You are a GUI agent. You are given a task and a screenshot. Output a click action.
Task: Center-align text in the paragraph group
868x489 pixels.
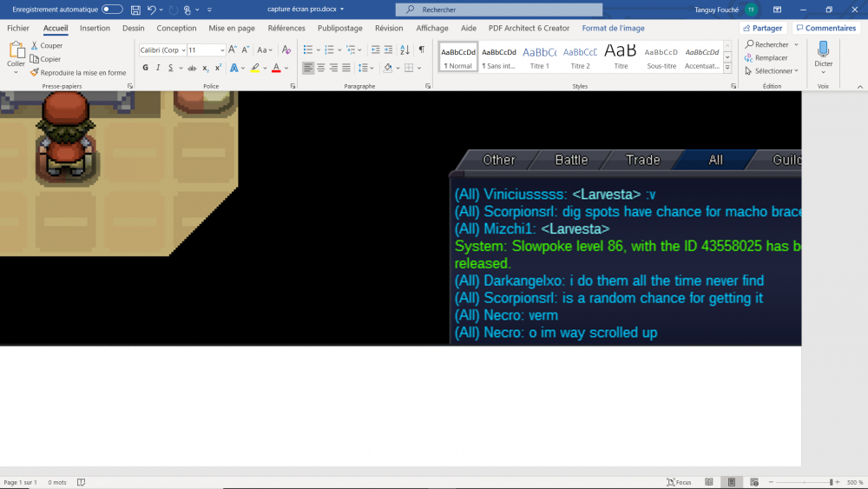coord(320,68)
